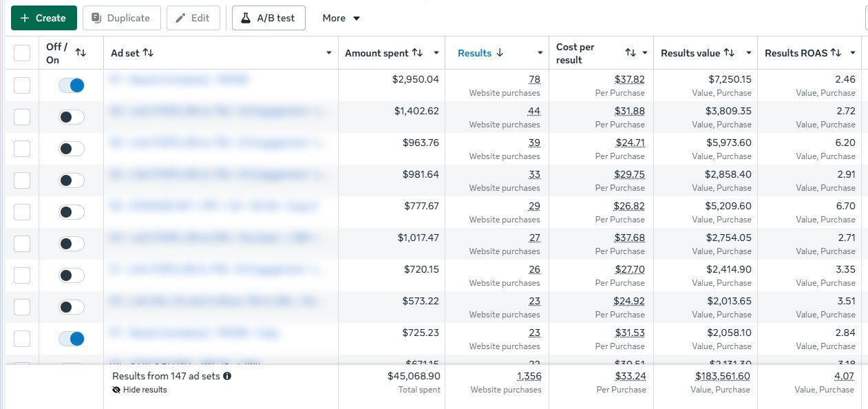Viewport: 868px width, 409px height.
Task: Open the More dropdown menu
Action: pos(341,18)
